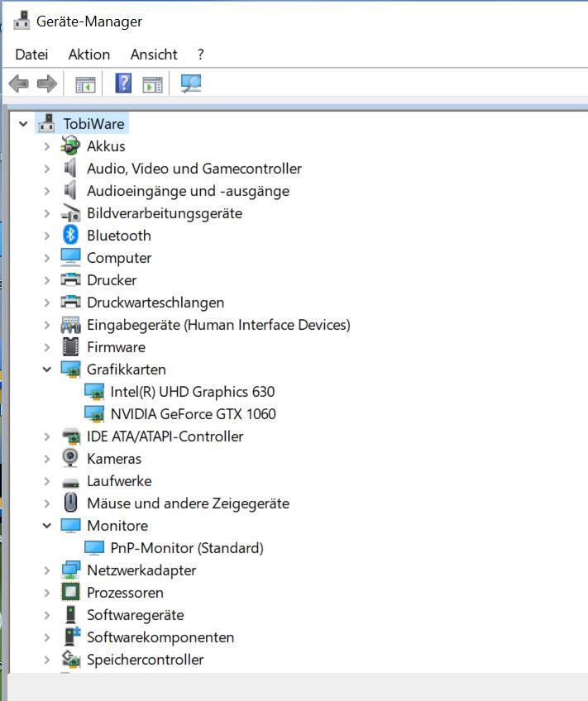Click the Netzwerkadapter icon

(x=70, y=570)
